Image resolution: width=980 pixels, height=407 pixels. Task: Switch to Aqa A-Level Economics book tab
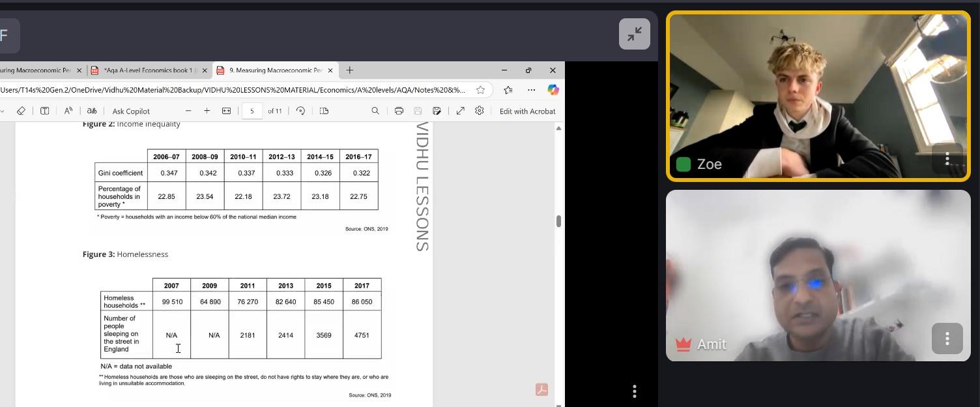tap(149, 70)
